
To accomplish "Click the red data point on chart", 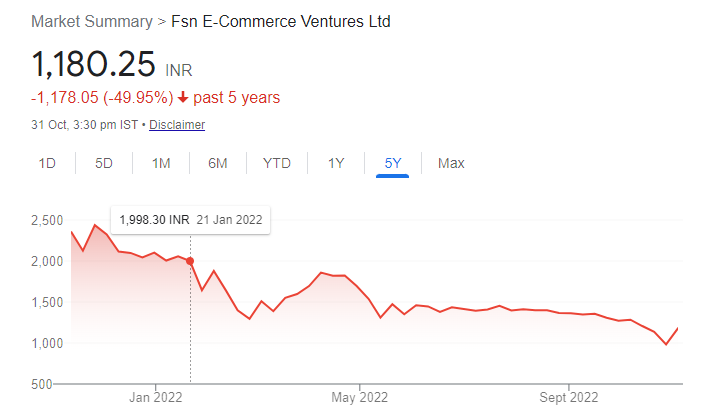I will coord(190,261).
